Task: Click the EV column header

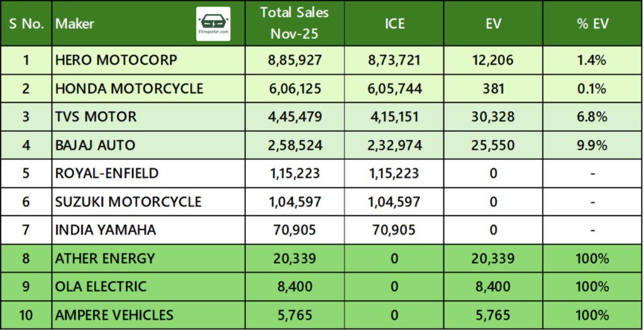Action: click(494, 24)
